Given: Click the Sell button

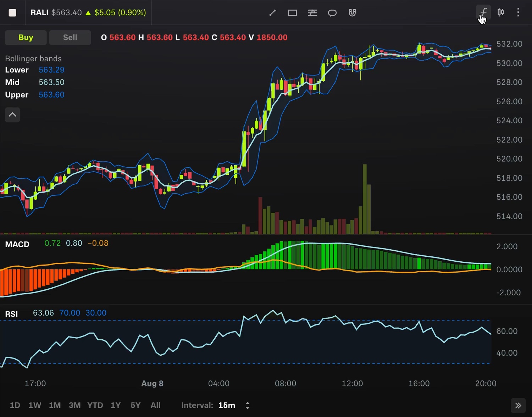Looking at the screenshot, I should pyautogui.click(x=70, y=37).
